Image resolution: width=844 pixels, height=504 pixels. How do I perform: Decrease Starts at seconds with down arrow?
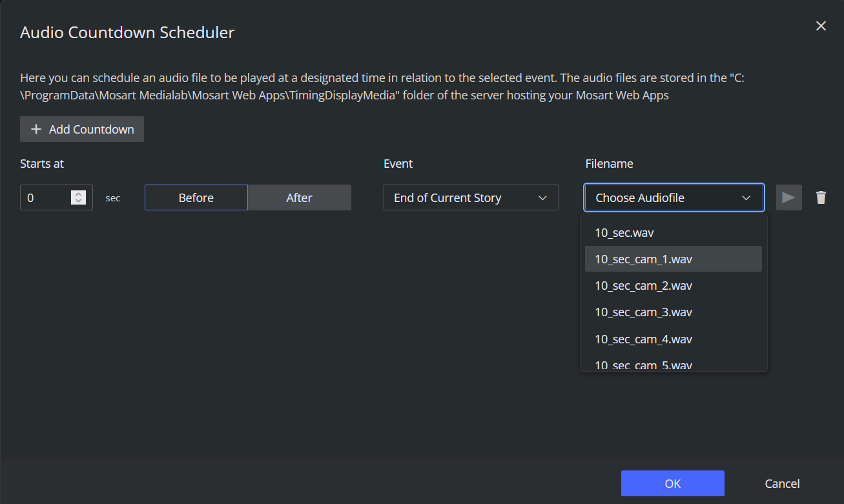(78, 201)
